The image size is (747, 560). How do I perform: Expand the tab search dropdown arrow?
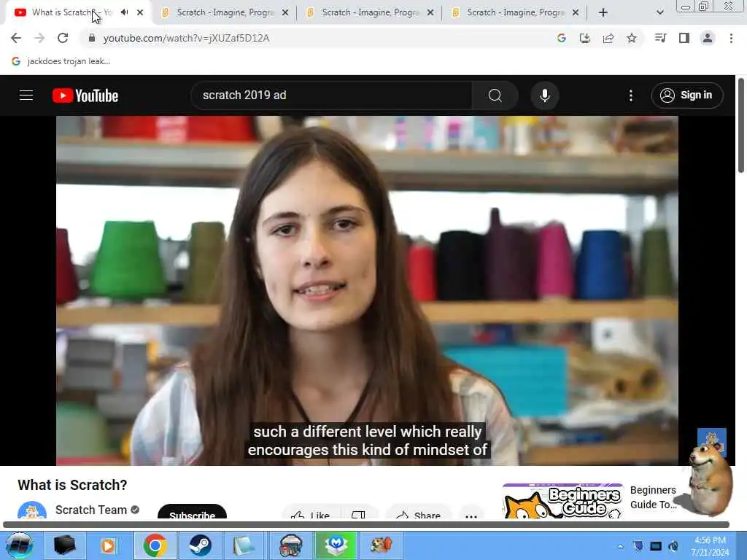pos(659,12)
